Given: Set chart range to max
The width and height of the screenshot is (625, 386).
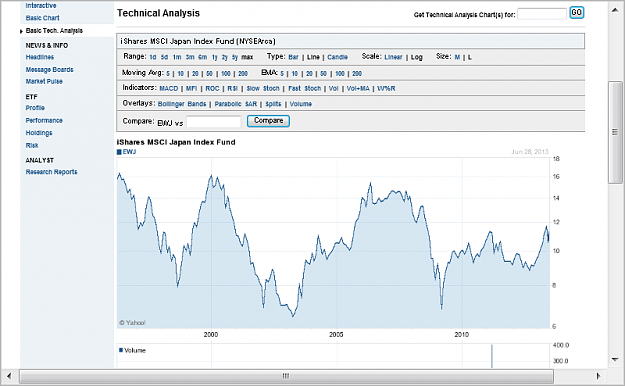Looking at the screenshot, I should [247, 57].
